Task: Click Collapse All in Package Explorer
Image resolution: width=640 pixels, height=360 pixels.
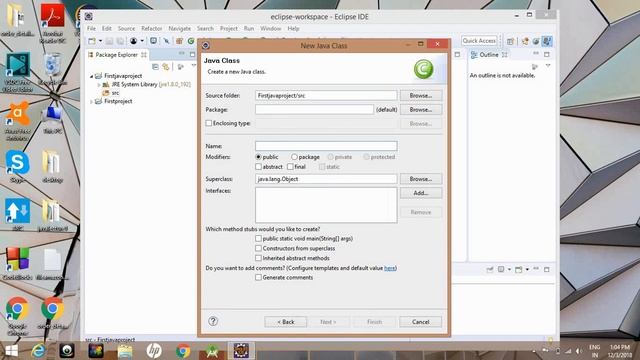Action: pyautogui.click(x=155, y=67)
